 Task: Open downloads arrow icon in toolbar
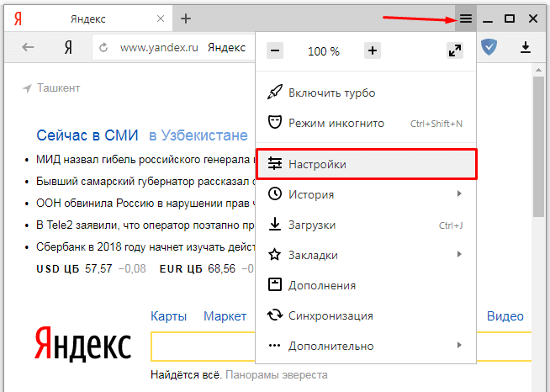(x=526, y=47)
